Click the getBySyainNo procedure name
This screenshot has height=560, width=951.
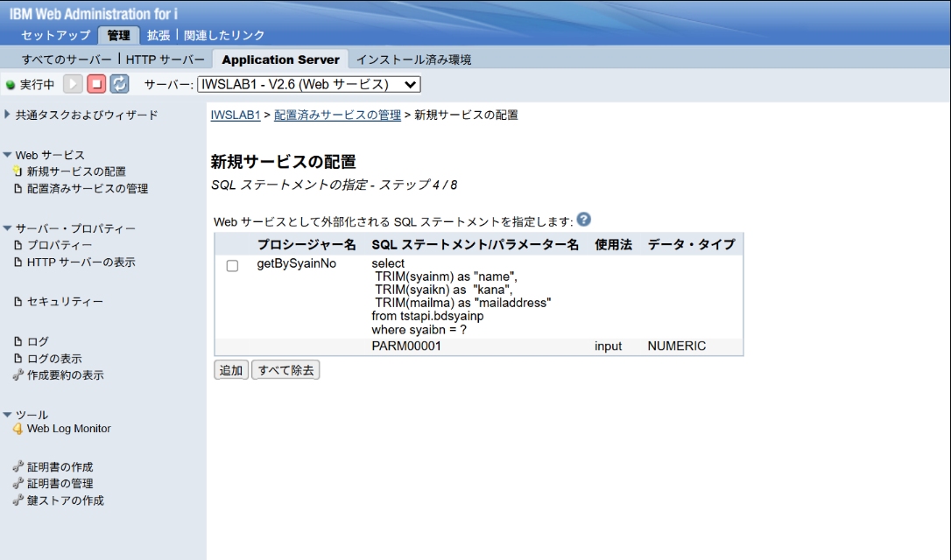click(x=297, y=263)
